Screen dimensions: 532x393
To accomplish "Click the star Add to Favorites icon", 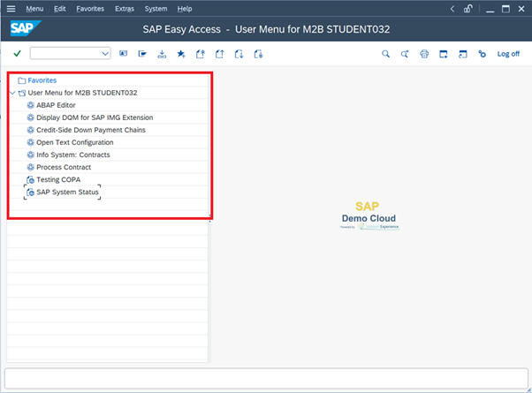I will click(181, 54).
